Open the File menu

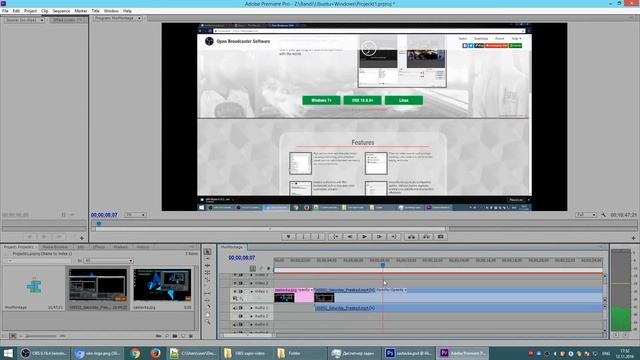(5, 11)
